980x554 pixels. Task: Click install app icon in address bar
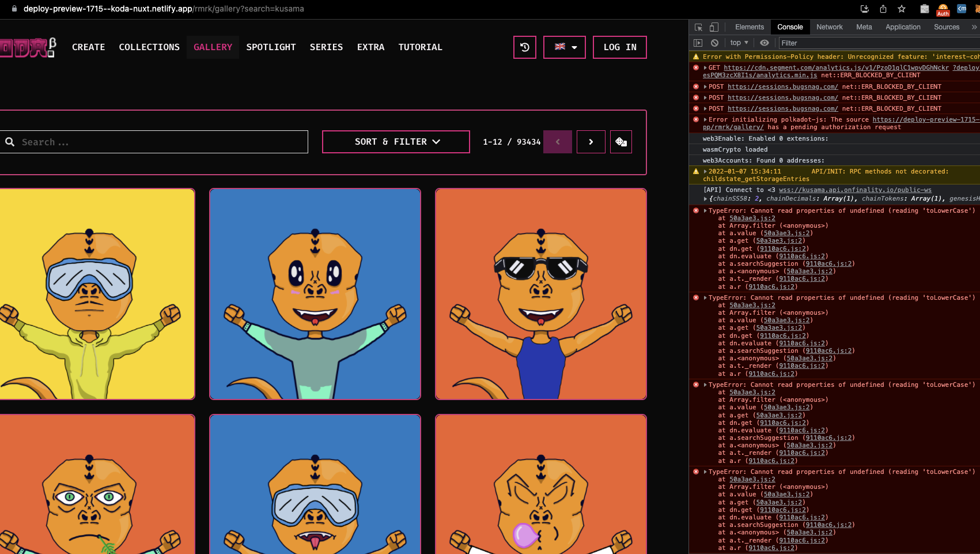point(865,9)
